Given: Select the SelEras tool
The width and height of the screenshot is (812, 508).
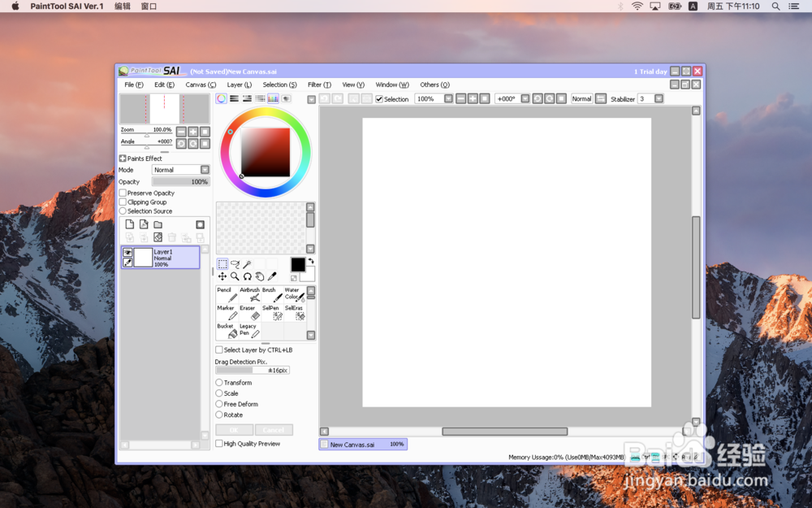Looking at the screenshot, I should click(x=294, y=313).
